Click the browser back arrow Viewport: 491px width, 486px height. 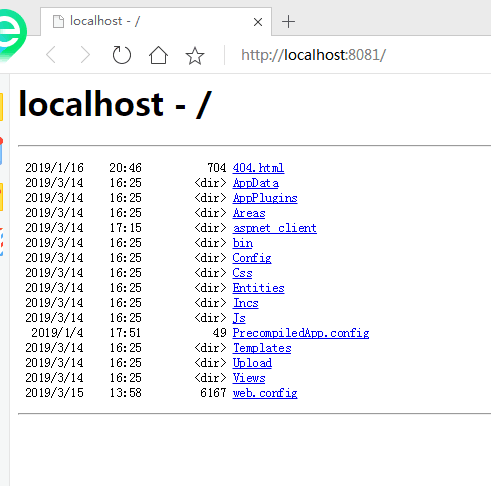51,55
